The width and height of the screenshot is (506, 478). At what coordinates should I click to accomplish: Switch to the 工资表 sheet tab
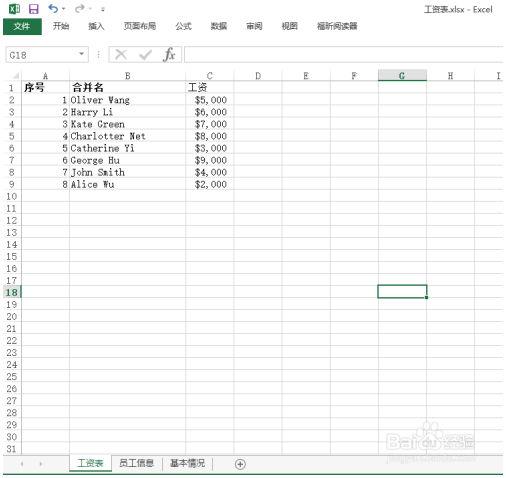tap(90, 463)
